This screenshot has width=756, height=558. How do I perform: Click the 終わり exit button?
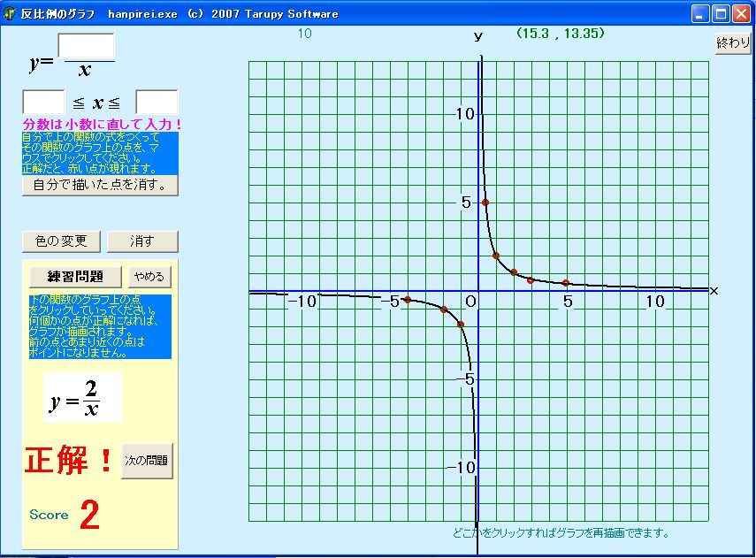tap(733, 43)
